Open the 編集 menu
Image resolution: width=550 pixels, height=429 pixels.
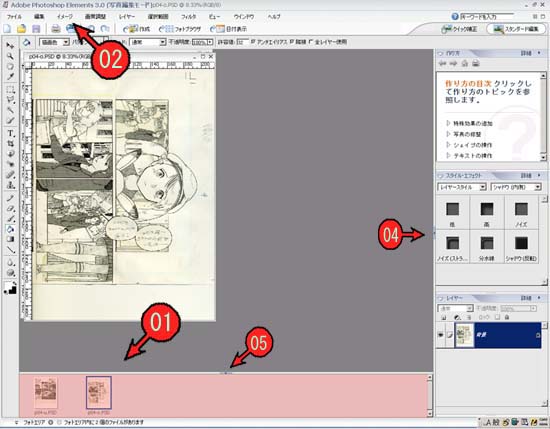pyautogui.click(x=39, y=16)
